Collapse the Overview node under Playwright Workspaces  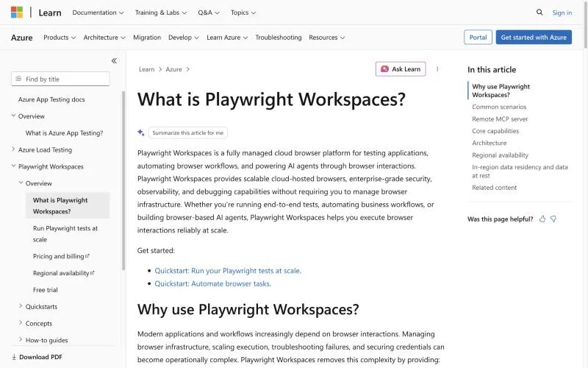click(x=21, y=183)
